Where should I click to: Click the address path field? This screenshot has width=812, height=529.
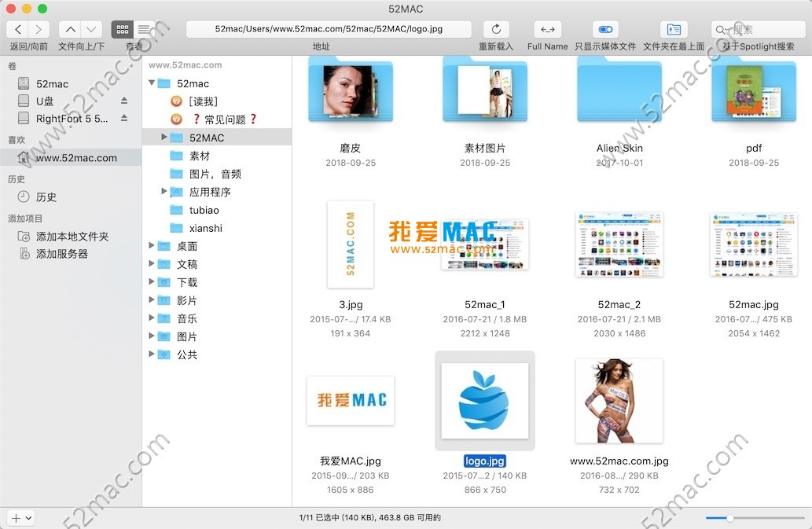(329, 30)
